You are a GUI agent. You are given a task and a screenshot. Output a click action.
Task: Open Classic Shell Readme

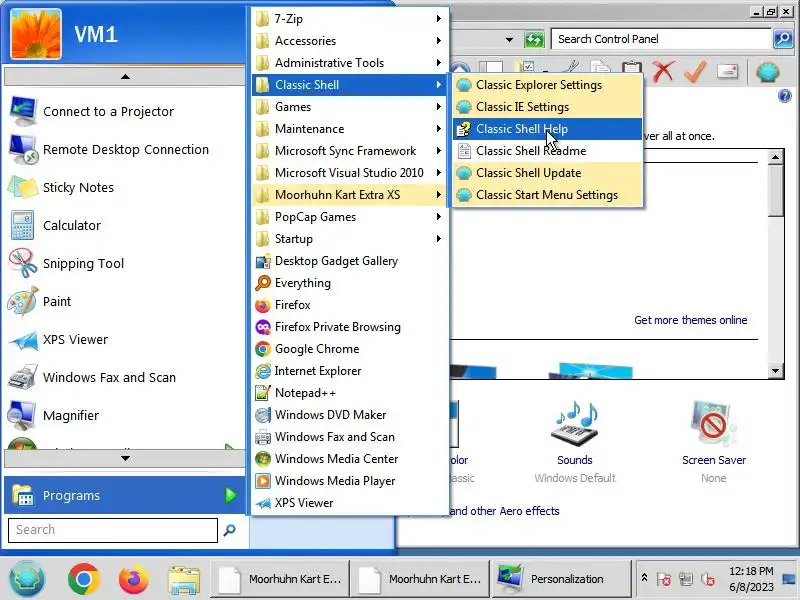click(x=547, y=151)
